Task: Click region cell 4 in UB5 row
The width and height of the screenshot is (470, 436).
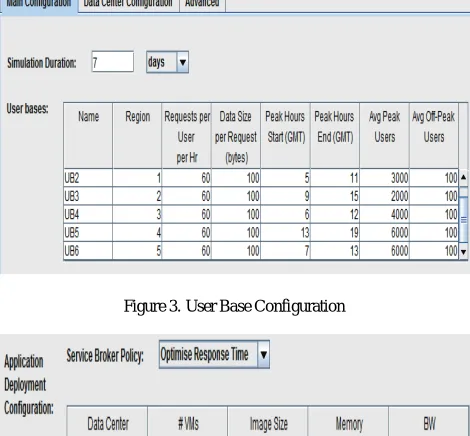Action: (x=137, y=233)
